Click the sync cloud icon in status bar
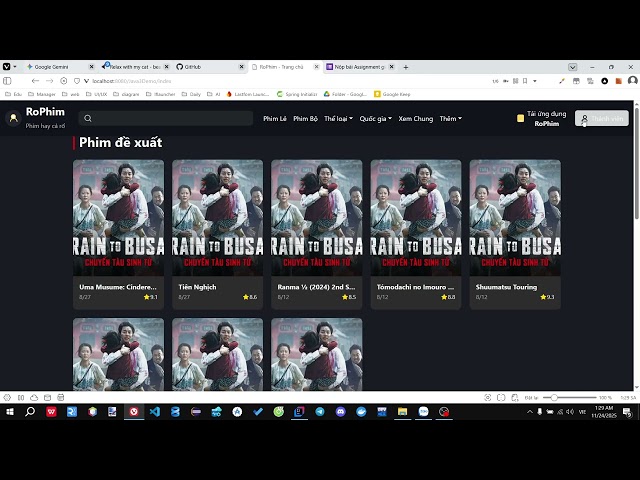The height and width of the screenshot is (480, 640). (34, 398)
